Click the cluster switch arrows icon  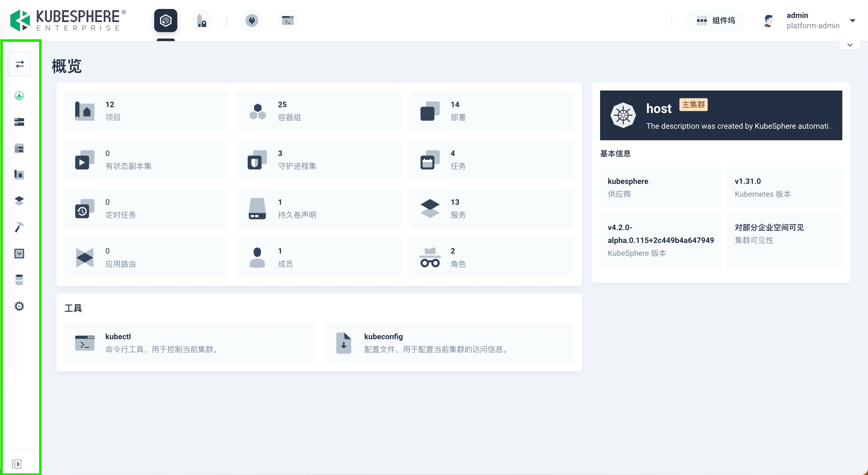pyautogui.click(x=20, y=64)
